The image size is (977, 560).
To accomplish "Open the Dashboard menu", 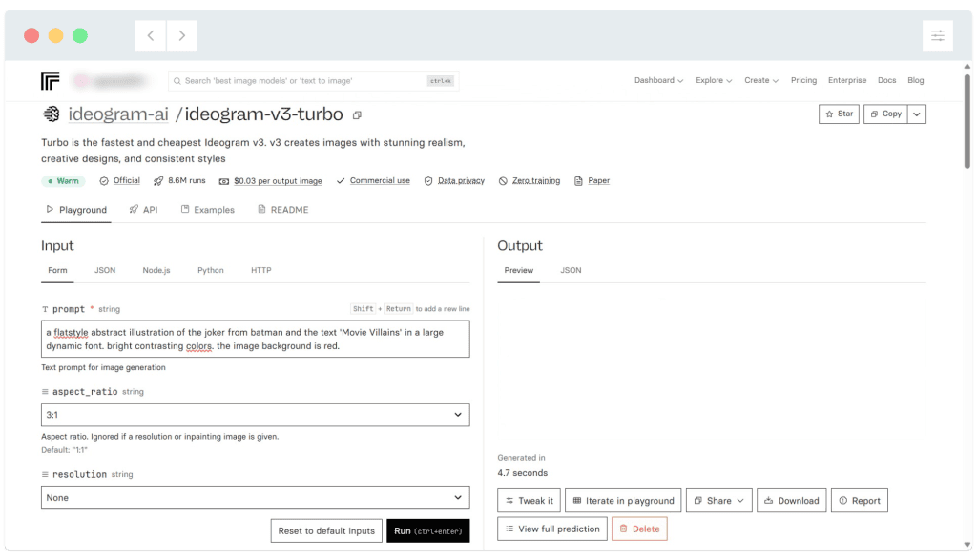I will pos(658,80).
